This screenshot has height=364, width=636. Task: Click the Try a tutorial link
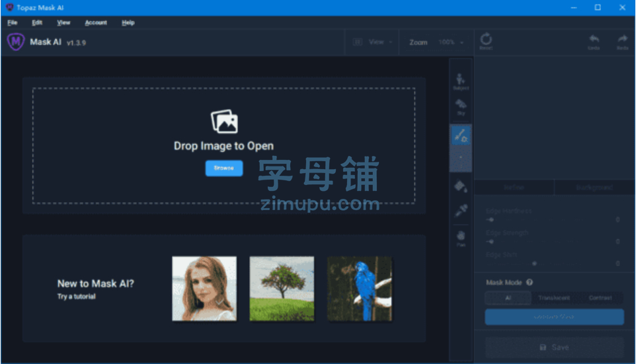(x=76, y=297)
